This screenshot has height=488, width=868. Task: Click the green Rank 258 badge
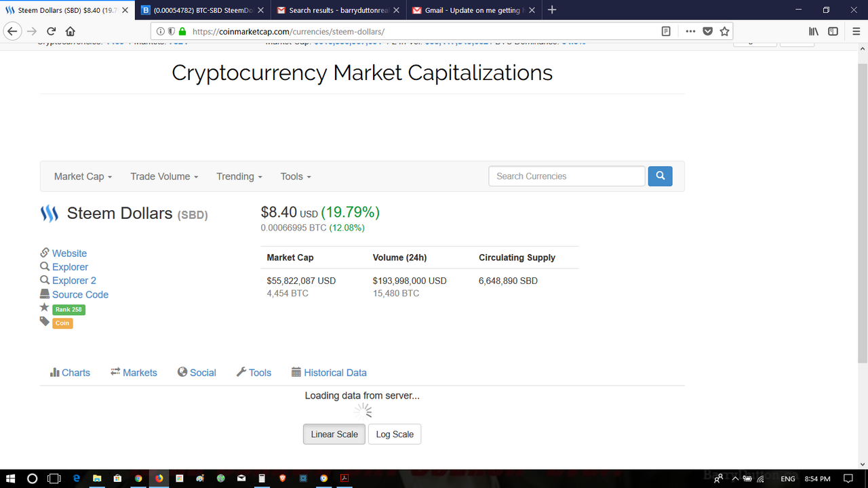(68, 310)
